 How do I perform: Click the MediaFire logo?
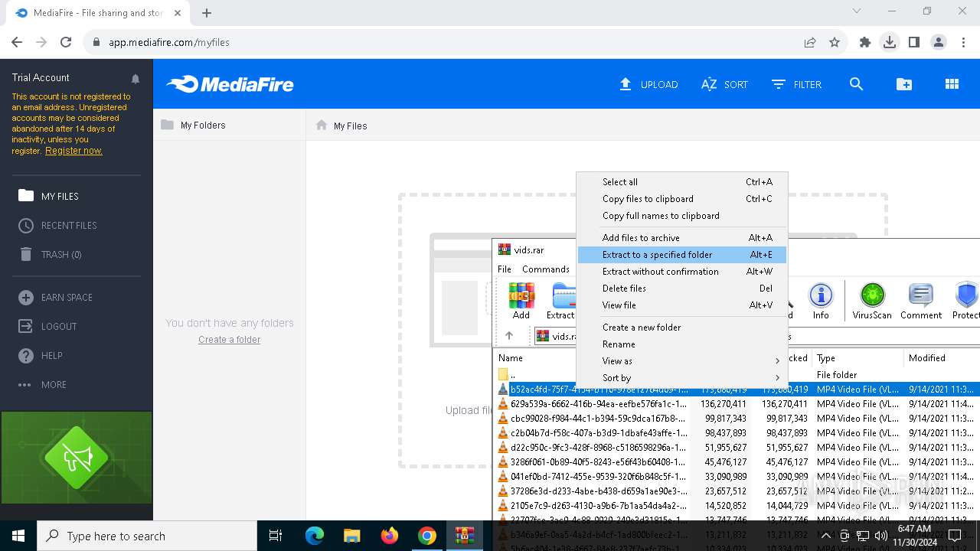(230, 84)
